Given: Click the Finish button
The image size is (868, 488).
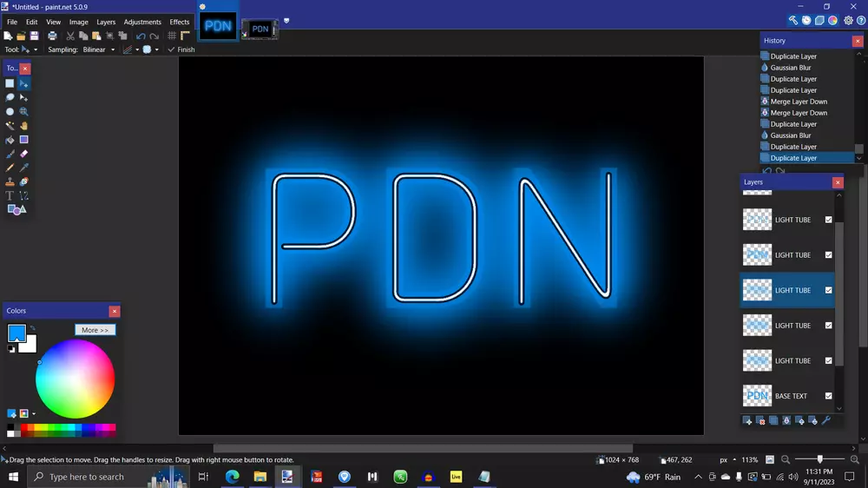Looking at the screenshot, I should pos(181,49).
